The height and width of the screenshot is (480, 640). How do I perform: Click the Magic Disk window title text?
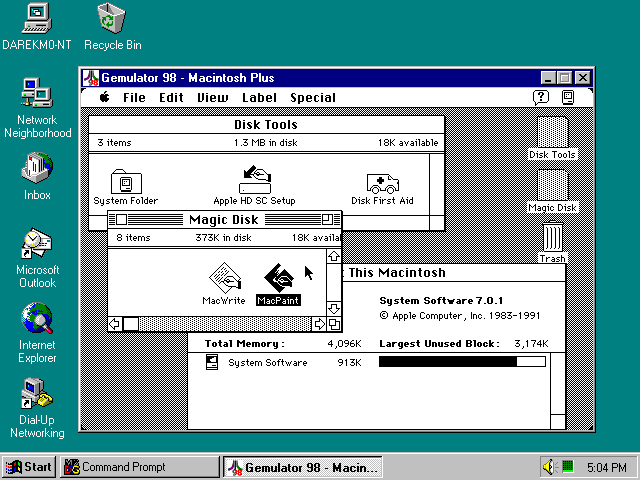click(224, 220)
